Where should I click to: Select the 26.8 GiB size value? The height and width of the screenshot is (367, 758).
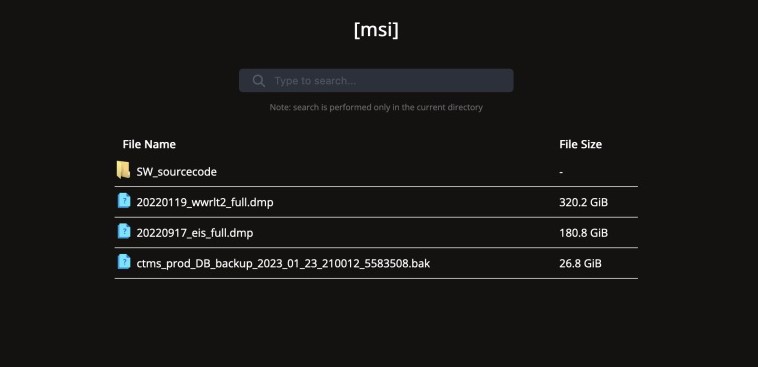coord(581,264)
